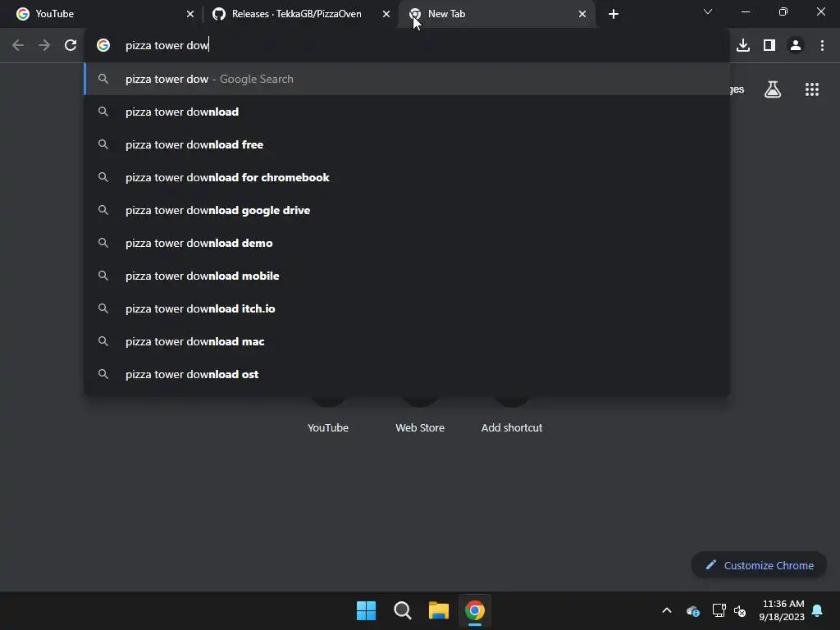Close the Releases TekkaGB/PizzaOven tab
840x630 pixels.
(x=386, y=14)
